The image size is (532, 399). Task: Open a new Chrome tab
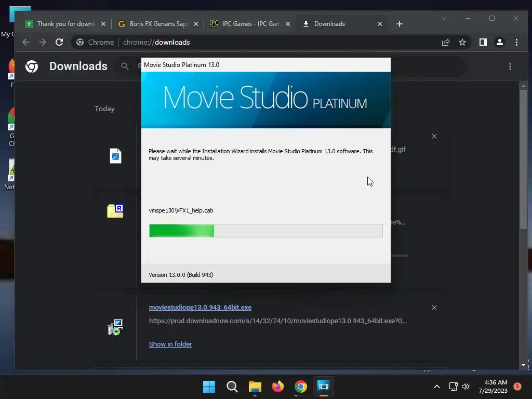(x=400, y=24)
